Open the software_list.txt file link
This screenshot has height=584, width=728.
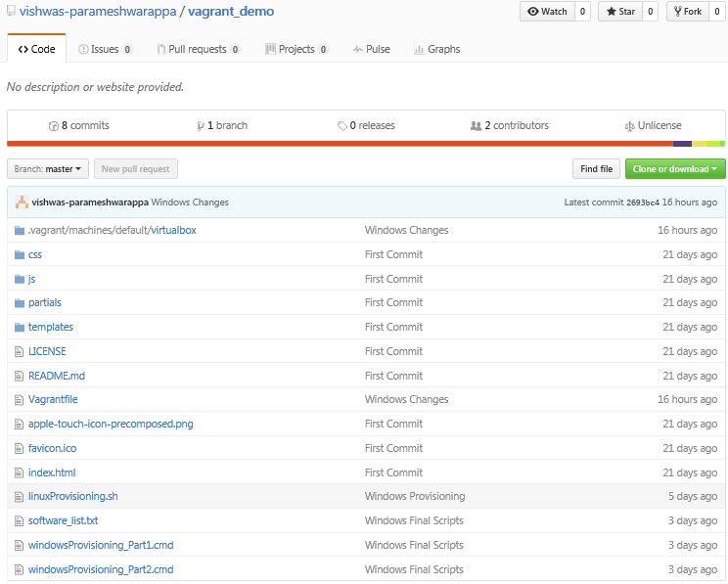coord(64,520)
